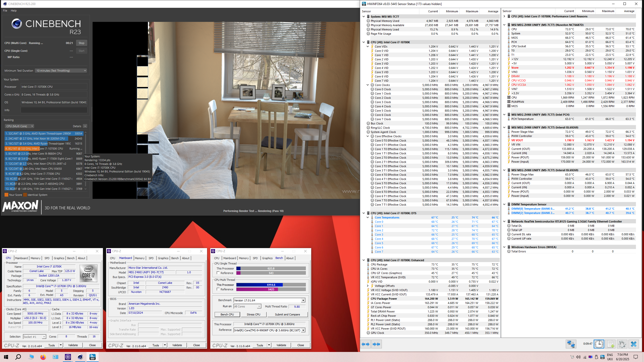Switch to Graphics tab in Bench CPU-Z window
Viewport: 644px width, 362px height.
click(267, 258)
